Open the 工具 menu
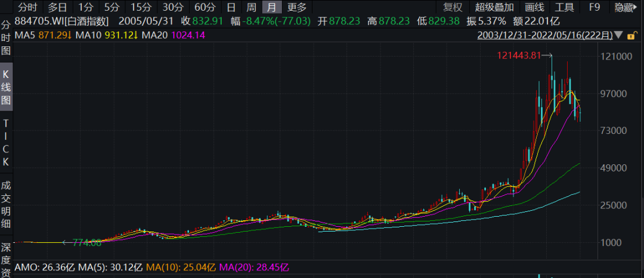 tap(564, 7)
